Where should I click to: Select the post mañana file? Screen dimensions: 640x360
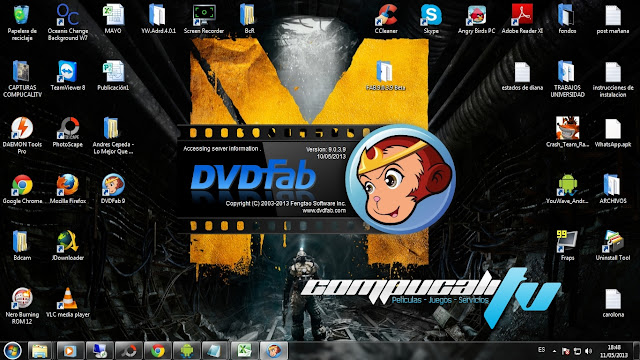[613, 16]
